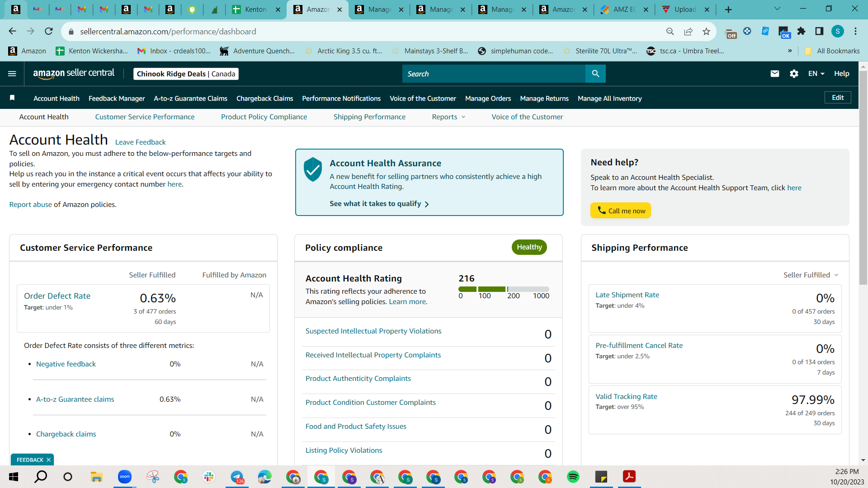Click Help in the header
868x488 pixels.
[x=841, y=74]
